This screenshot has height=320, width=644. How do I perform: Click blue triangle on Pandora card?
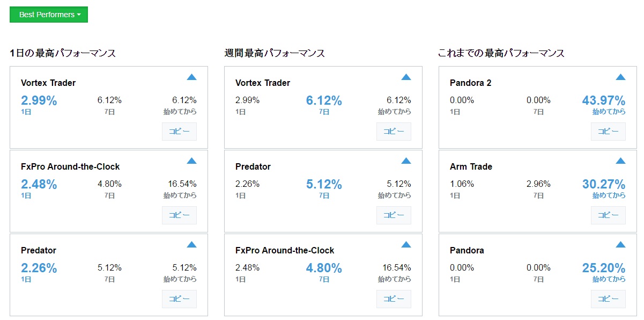coord(621,244)
